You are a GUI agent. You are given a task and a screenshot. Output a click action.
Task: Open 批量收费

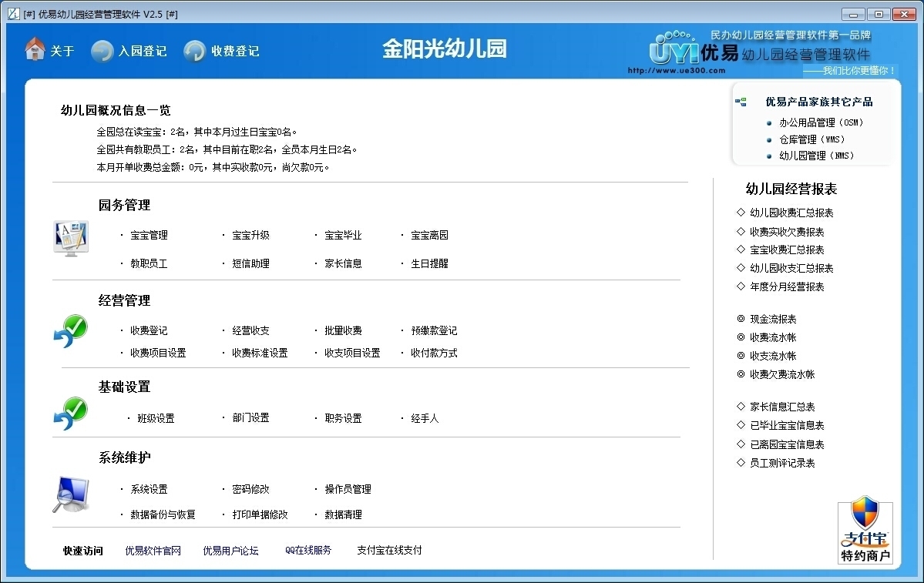343,330
